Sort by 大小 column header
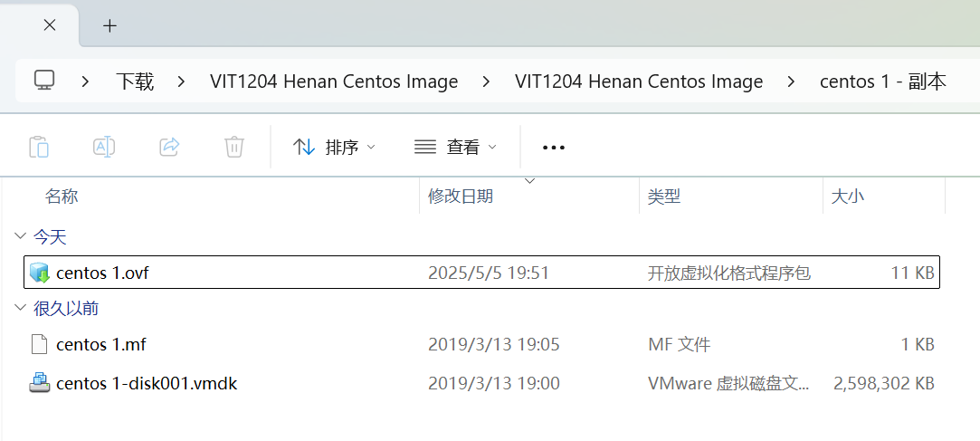Image resolution: width=980 pixels, height=441 pixels. click(x=848, y=196)
